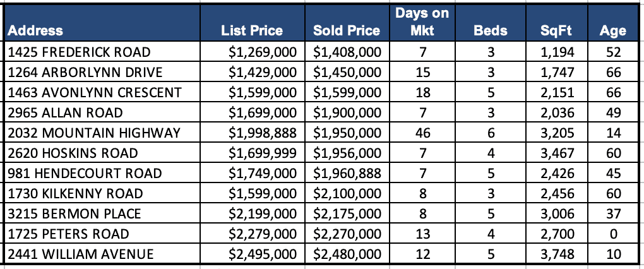Screen dimensions: 644x269
Task: Click the 1725 PETERS ROAD cell
Action: 69,234
